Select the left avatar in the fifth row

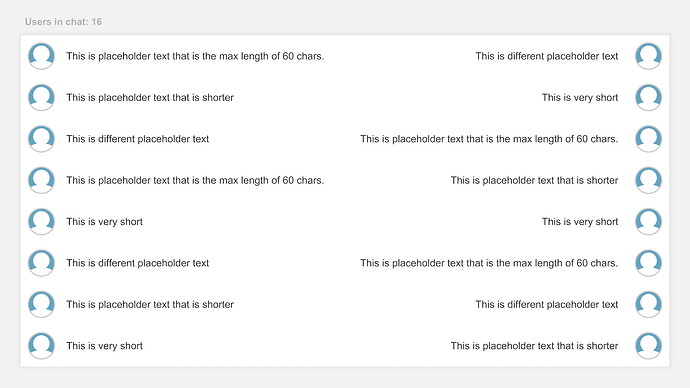(x=41, y=221)
